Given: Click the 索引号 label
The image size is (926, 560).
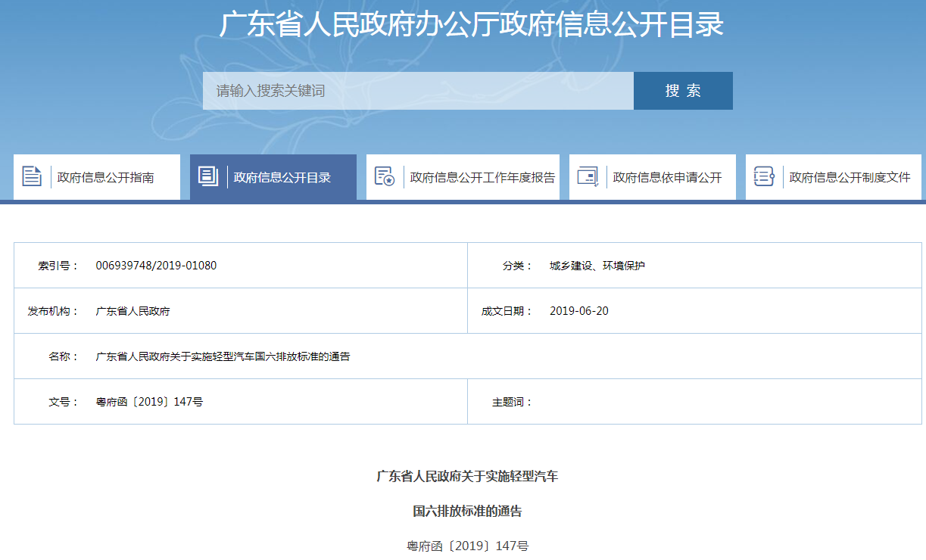Looking at the screenshot, I should click(x=58, y=266).
